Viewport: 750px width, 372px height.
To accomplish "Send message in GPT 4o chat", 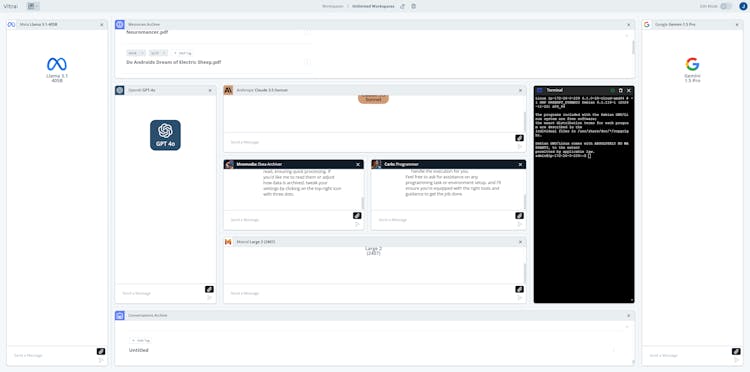I will pos(210,297).
